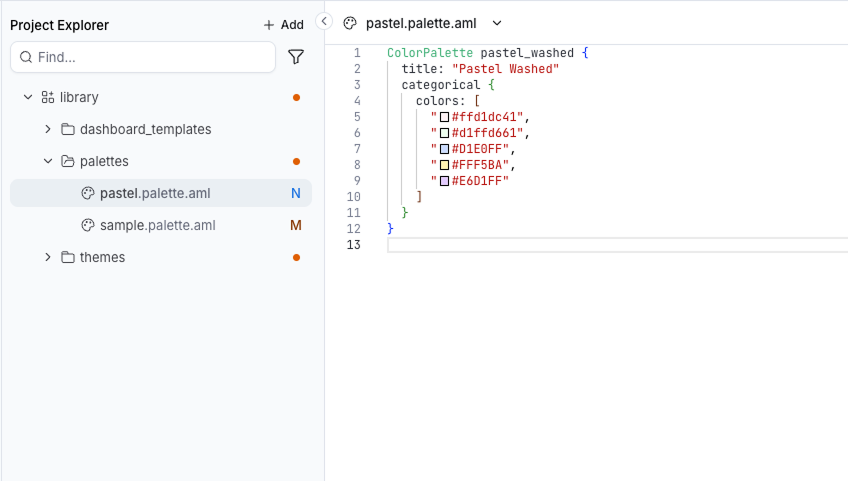Open the color swatch for #E6D1FF
The height and width of the screenshot is (481, 848).
[445, 181]
